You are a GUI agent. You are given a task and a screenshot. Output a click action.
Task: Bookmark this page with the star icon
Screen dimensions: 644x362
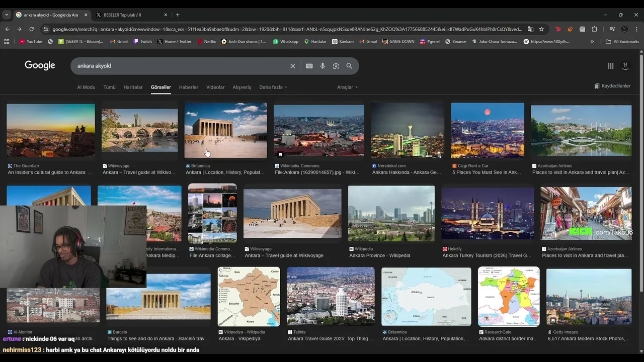(541, 29)
